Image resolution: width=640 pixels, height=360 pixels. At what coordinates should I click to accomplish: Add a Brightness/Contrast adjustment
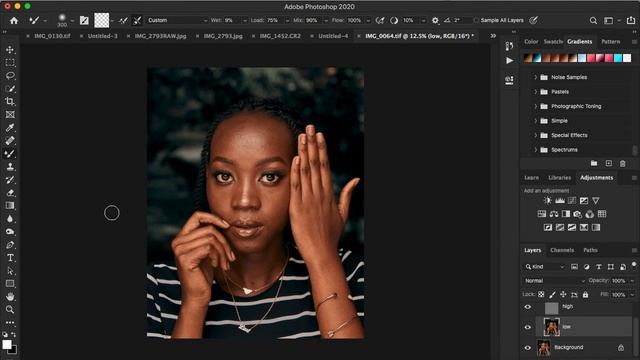(x=547, y=200)
